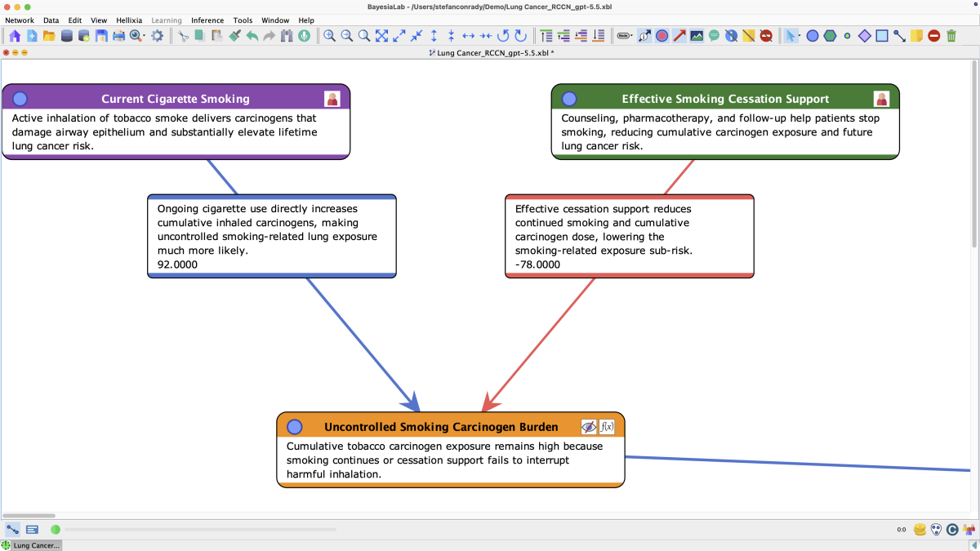Image resolution: width=980 pixels, height=551 pixels.
Task: Open the Data menu
Action: tap(51, 20)
